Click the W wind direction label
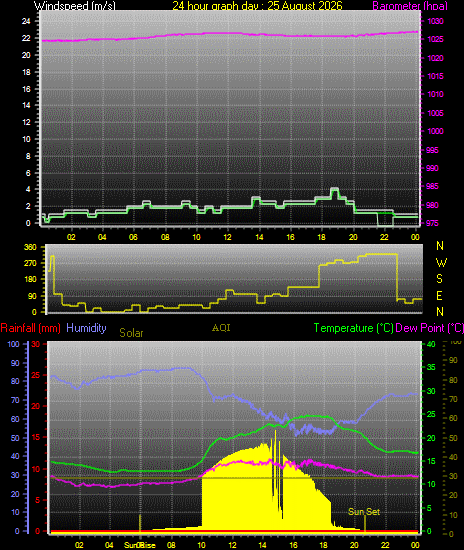464x550 pixels. [x=441, y=262]
